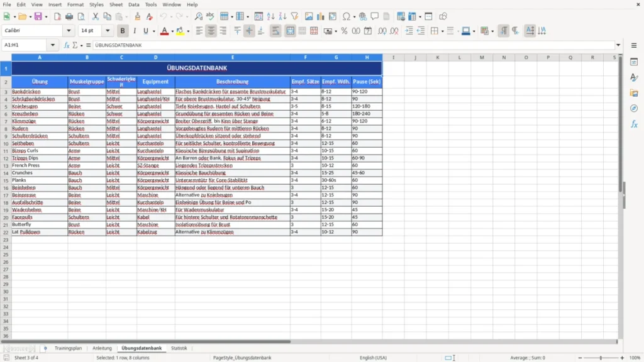Click the Zoom In plus button
The height and width of the screenshot is (362, 644).
[x=622, y=358]
